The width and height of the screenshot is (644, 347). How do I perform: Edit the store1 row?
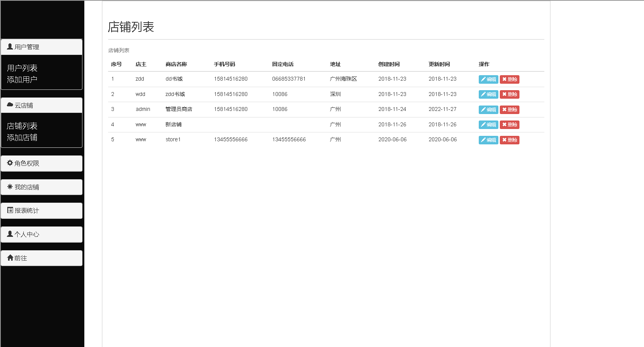pyautogui.click(x=488, y=140)
